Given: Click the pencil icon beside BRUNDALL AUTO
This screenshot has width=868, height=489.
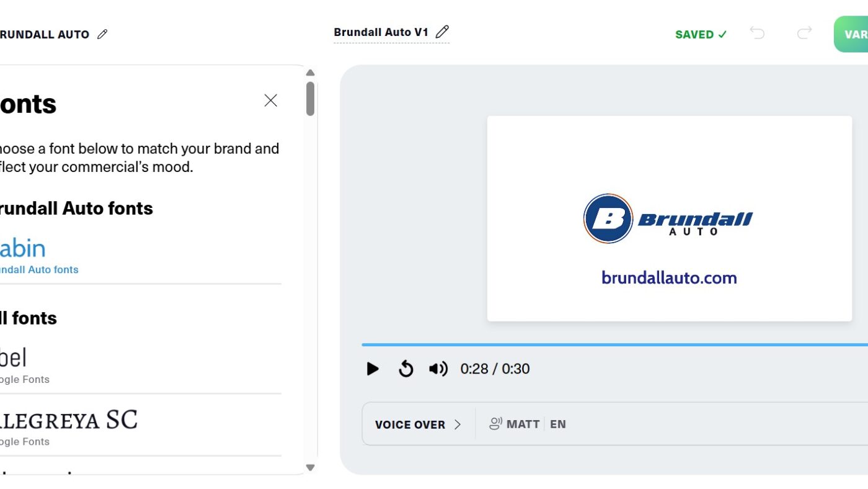Looking at the screenshot, I should click(102, 35).
